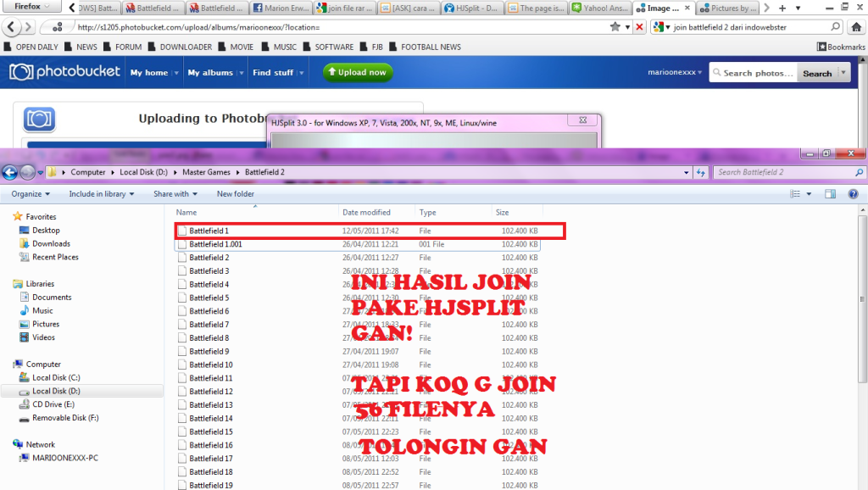This screenshot has width=868, height=490.
Task: Click the Photobucket logo
Action: 64,72
